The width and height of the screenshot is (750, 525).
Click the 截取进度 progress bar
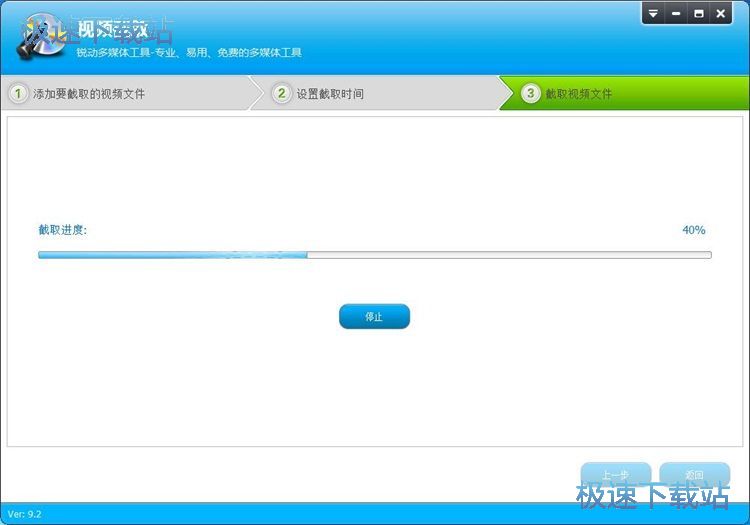tap(375, 255)
